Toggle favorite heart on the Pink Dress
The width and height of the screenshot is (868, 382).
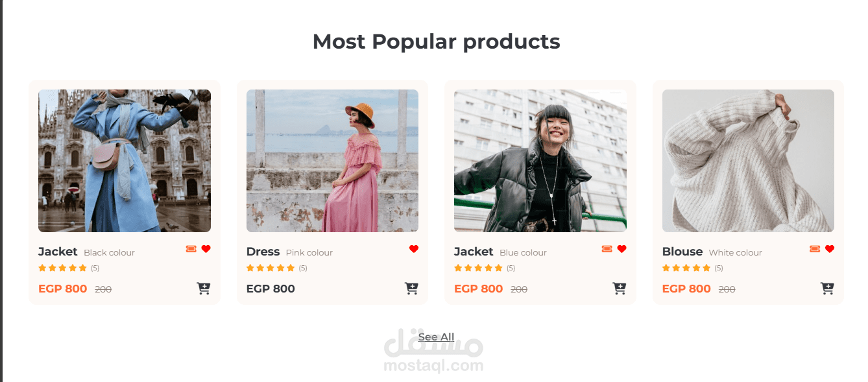tap(414, 249)
